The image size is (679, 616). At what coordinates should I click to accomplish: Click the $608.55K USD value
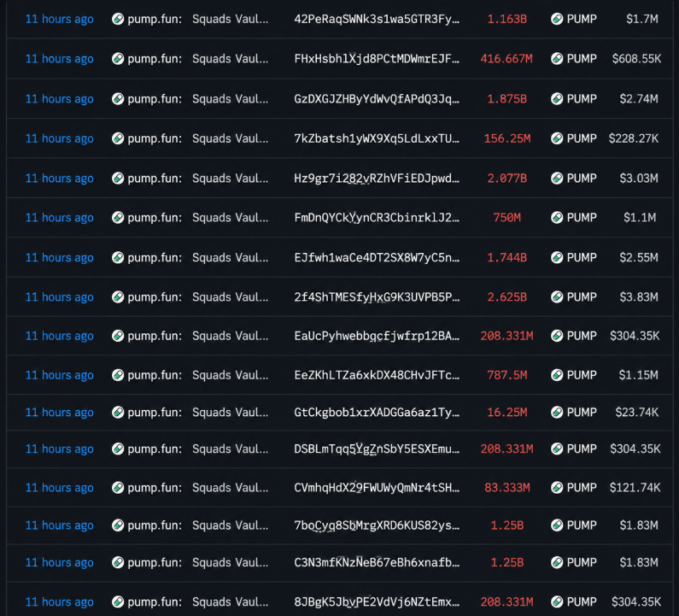pyautogui.click(x=636, y=58)
